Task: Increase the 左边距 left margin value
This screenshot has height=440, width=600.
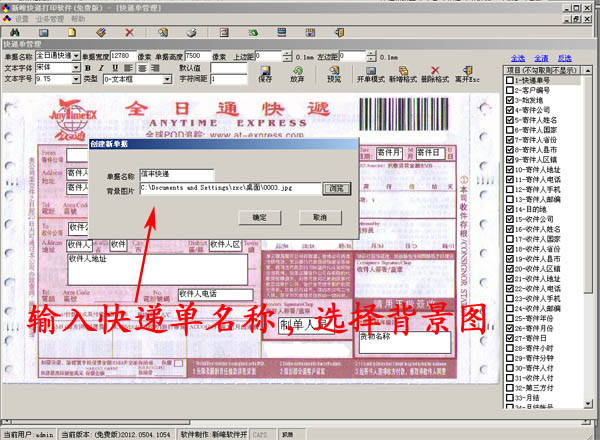Action: (x=371, y=54)
